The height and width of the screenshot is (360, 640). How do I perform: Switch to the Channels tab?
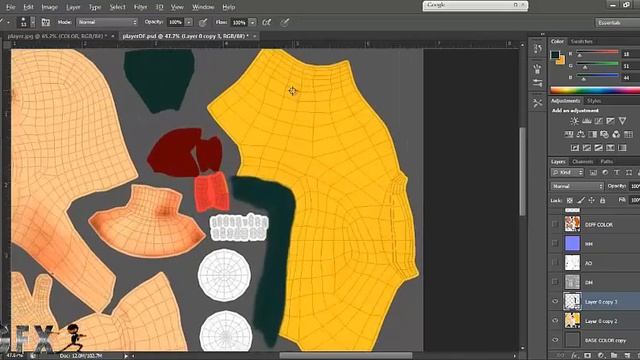582,162
